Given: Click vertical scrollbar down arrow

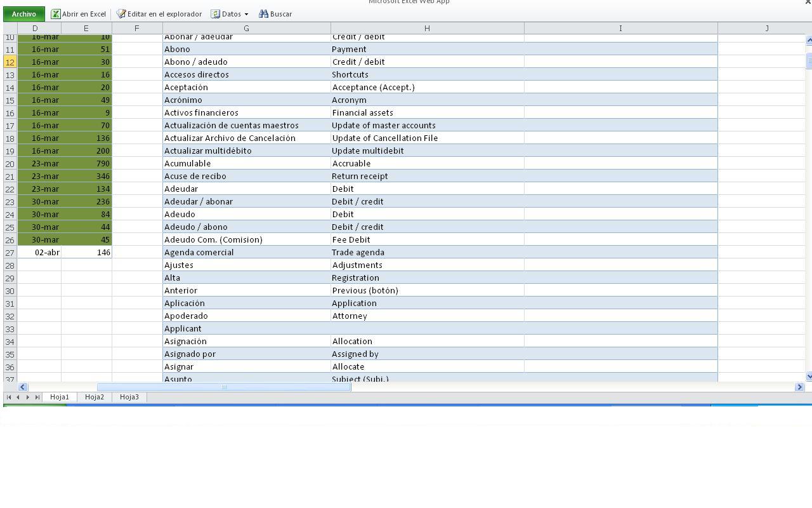Looking at the screenshot, I should [809, 377].
